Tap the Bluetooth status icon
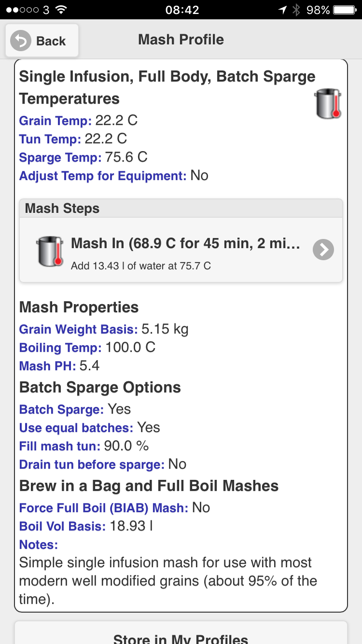Image resolution: width=362 pixels, height=644 pixels. coord(296,10)
